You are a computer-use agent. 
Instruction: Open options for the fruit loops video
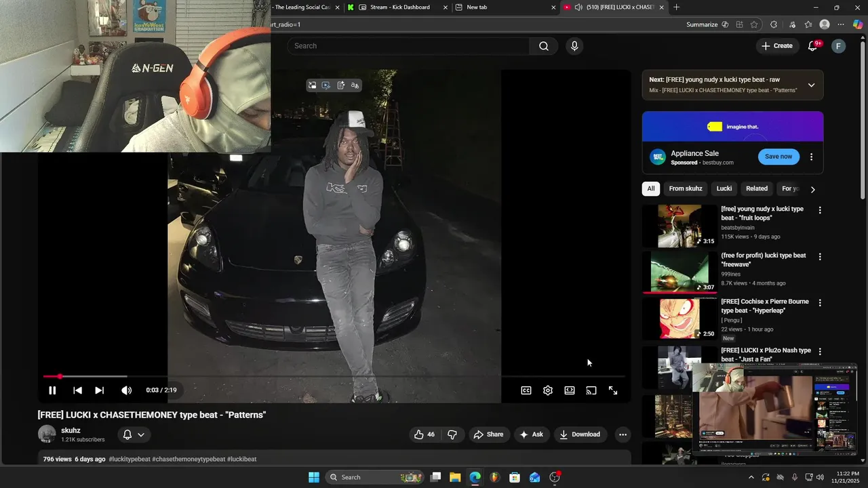click(x=820, y=210)
